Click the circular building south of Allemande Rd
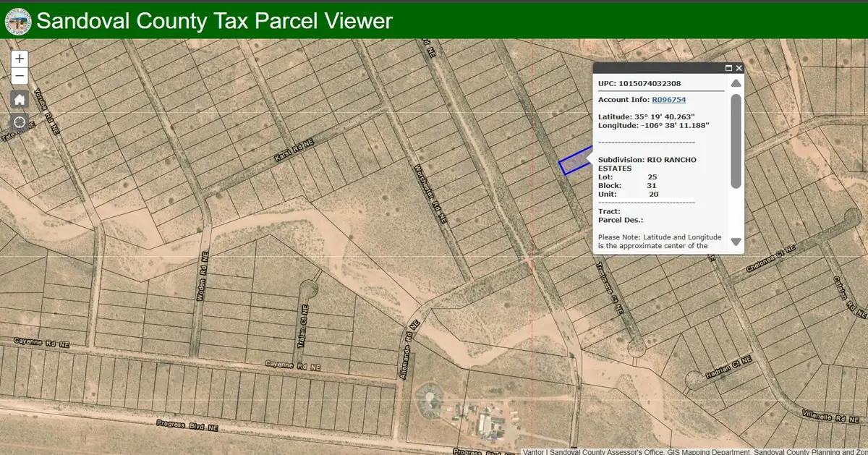This screenshot has height=455, width=868. pos(429,399)
